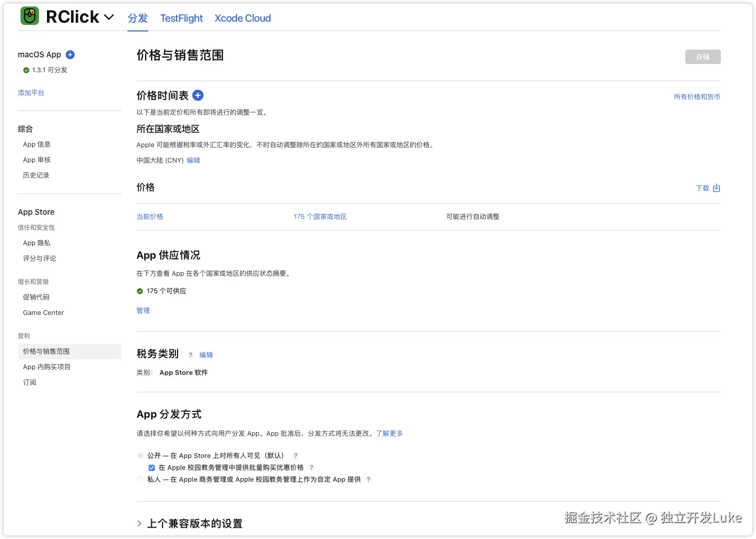Click the green status icon beside 1.3.1
This screenshot has width=756, height=539.
[x=26, y=70]
